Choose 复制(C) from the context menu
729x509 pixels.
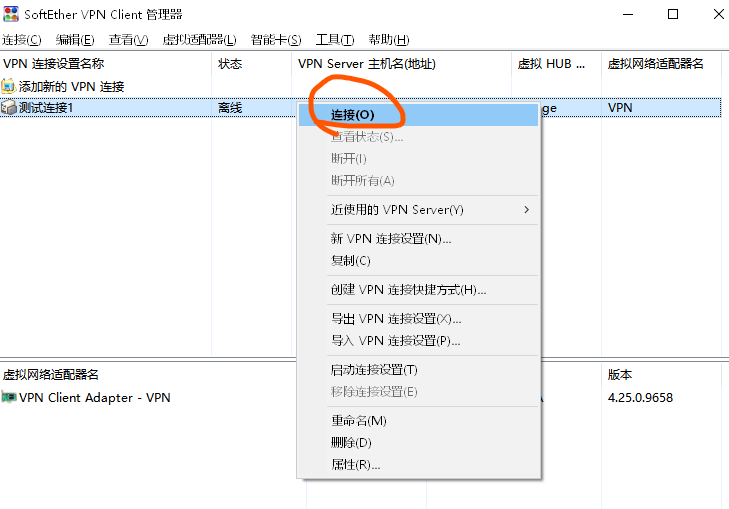(418, 260)
